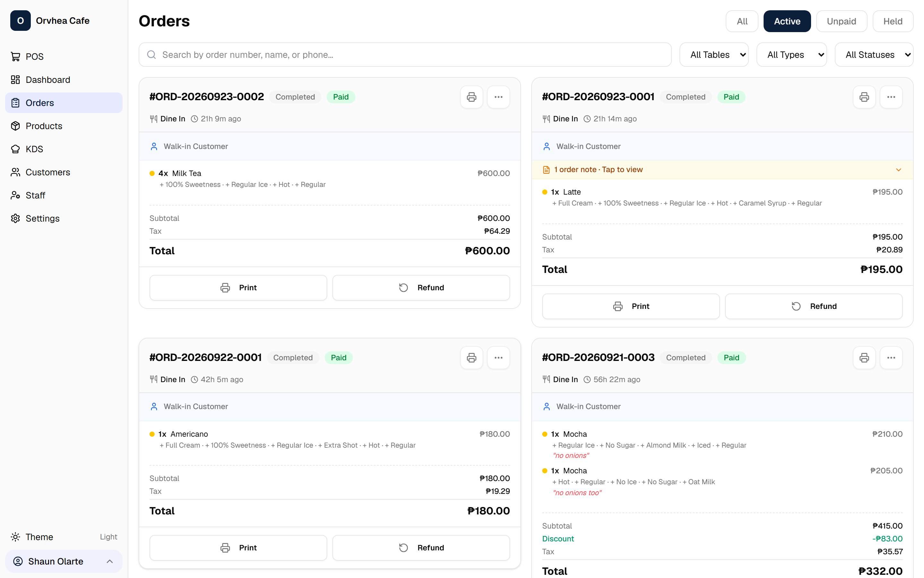Viewport: 924px width, 578px height.
Task: Select the Orders sidebar item
Action: [64, 103]
